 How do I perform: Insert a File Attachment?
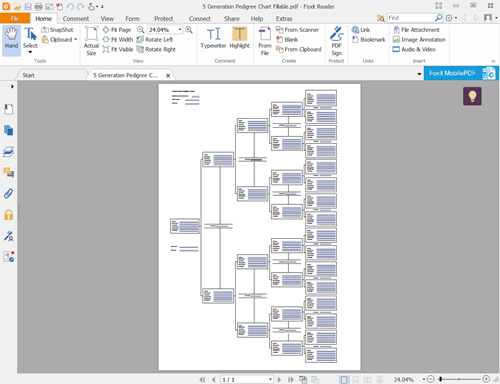tap(416, 30)
